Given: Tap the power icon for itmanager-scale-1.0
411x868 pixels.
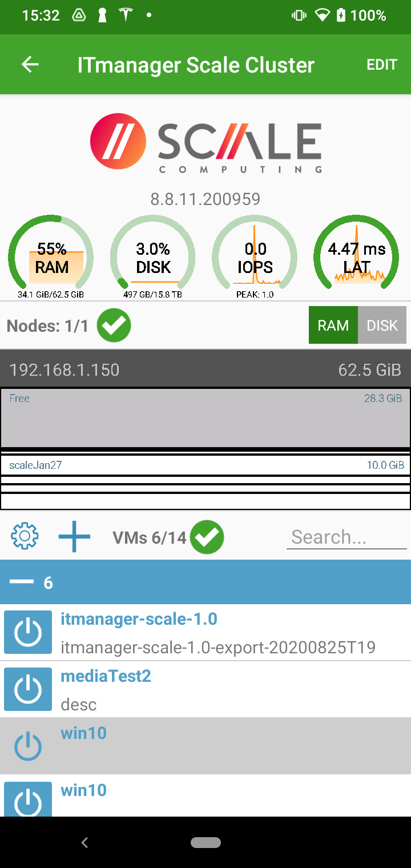Looking at the screenshot, I should [27, 632].
